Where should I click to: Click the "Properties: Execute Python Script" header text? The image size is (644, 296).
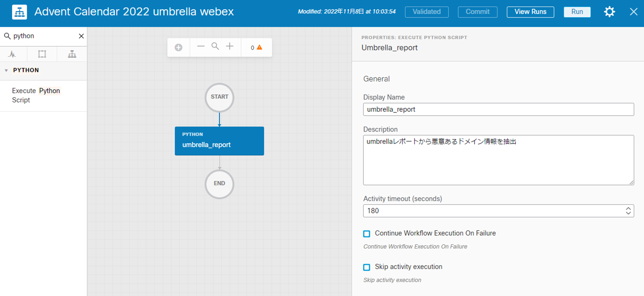[x=414, y=37]
